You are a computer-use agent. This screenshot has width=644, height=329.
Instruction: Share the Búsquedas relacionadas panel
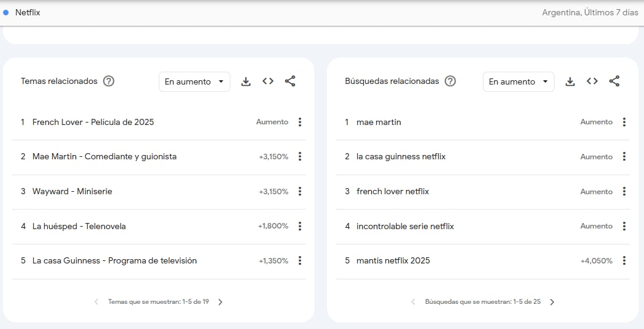coord(614,81)
